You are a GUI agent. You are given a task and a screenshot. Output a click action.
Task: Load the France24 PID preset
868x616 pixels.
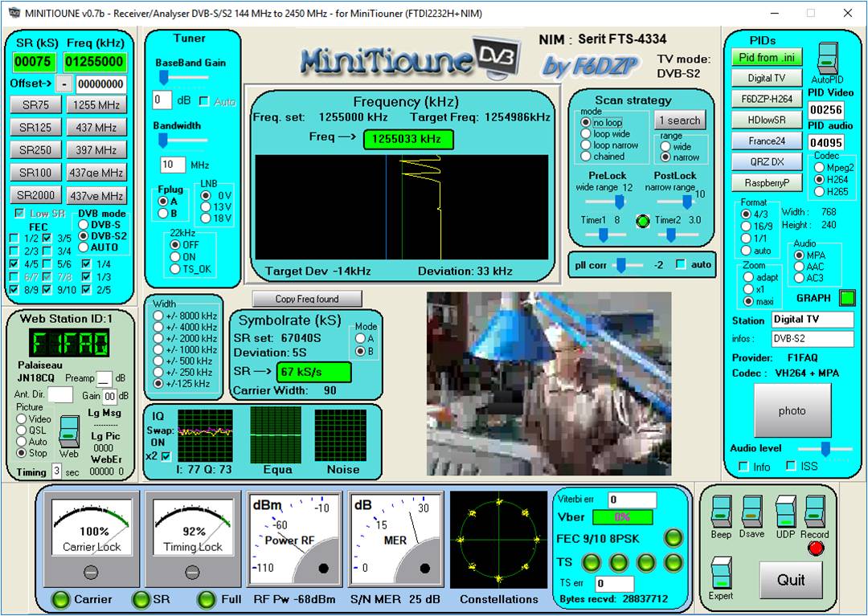pyautogui.click(x=766, y=141)
